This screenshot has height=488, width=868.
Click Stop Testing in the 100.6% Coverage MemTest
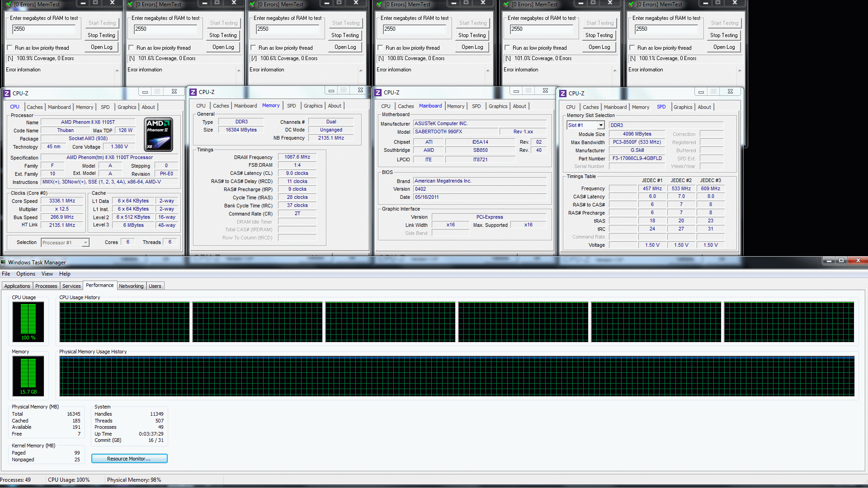[x=345, y=35]
